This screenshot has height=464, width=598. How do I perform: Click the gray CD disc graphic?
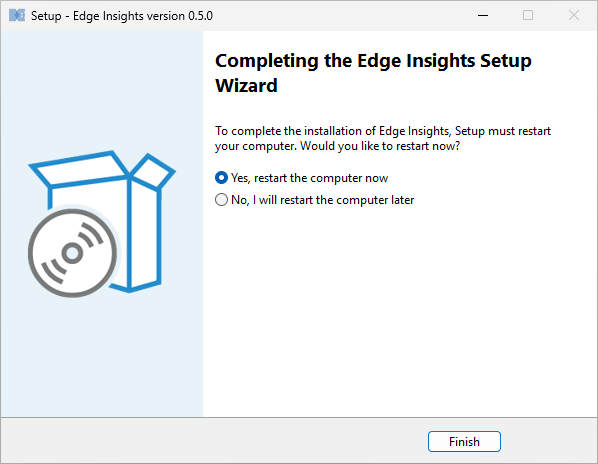[72, 253]
